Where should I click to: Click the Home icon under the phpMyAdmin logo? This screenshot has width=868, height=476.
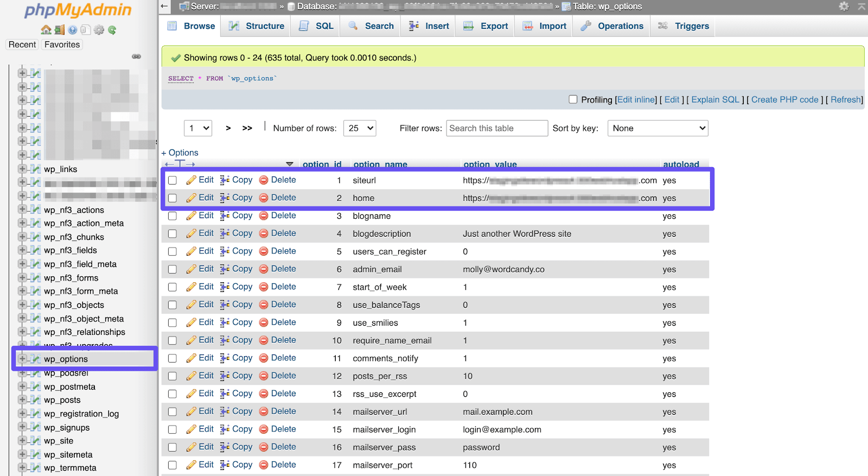pos(46,30)
